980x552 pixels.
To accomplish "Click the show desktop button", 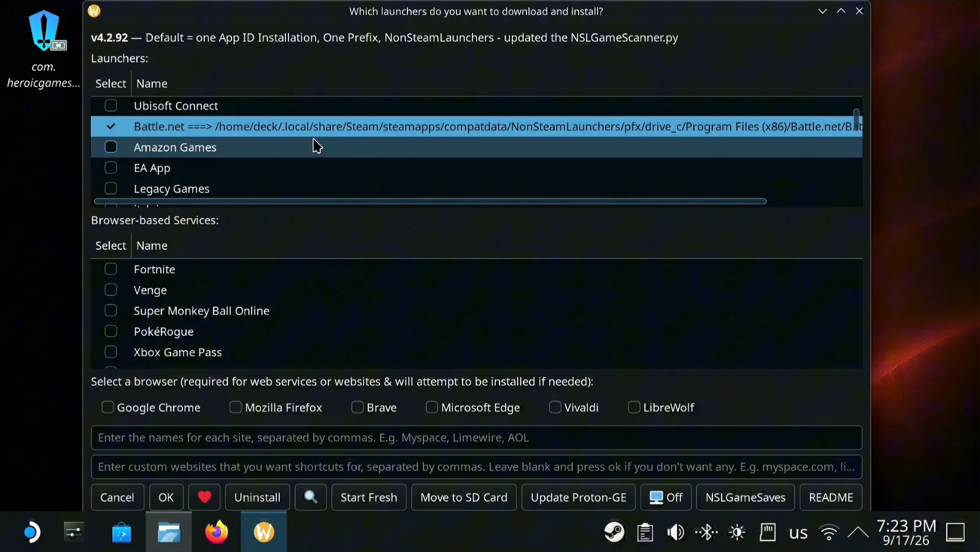I will pyautogui.click(x=955, y=532).
